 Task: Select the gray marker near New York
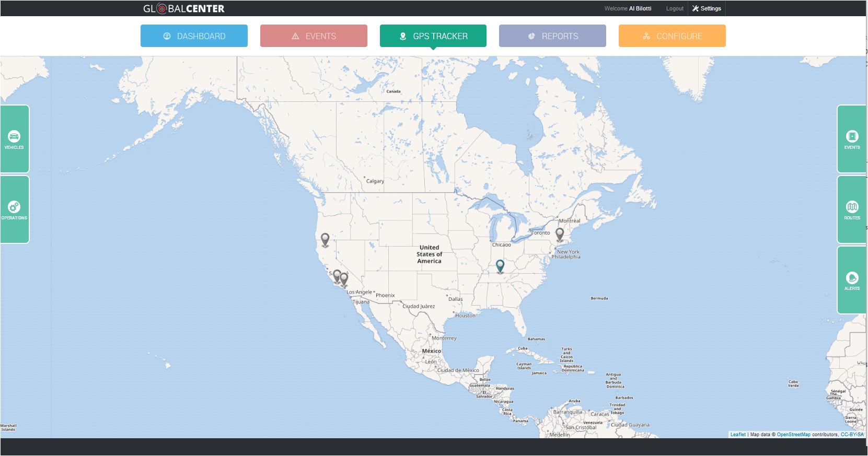[x=560, y=235]
